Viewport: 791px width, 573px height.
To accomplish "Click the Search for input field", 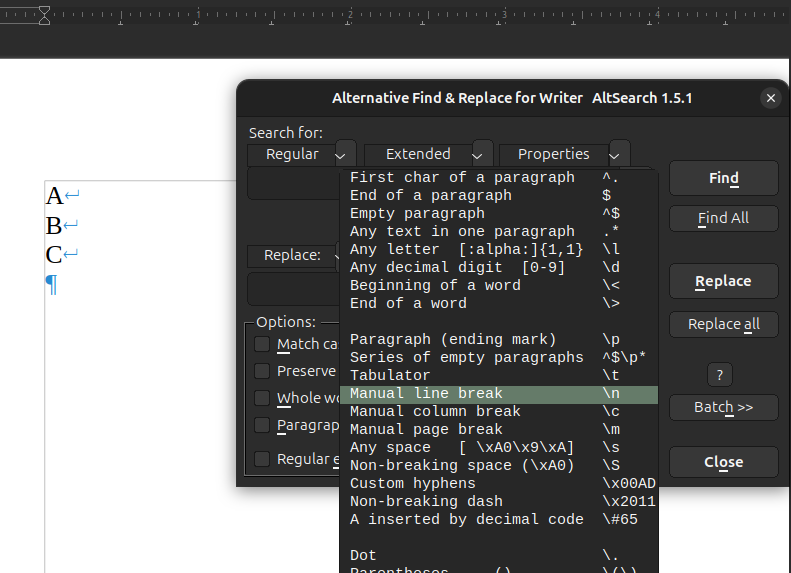I will coord(294,184).
